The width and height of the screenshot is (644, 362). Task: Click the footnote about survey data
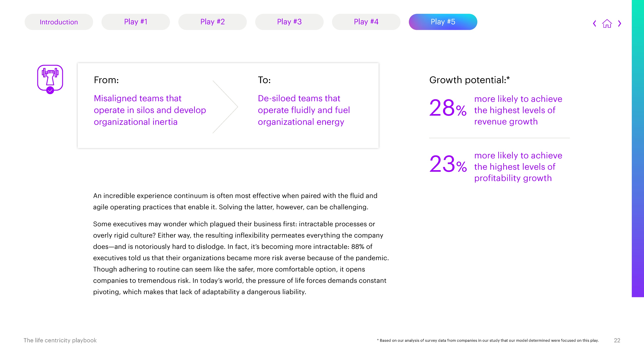point(487,340)
